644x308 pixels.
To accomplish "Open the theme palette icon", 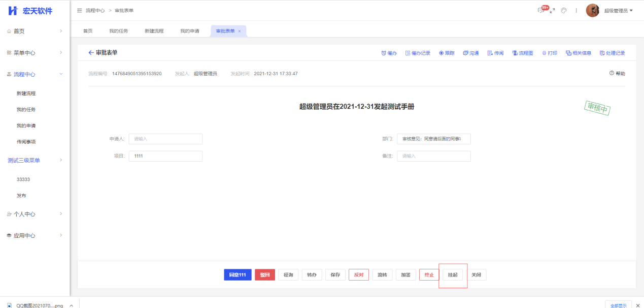I will (564, 11).
